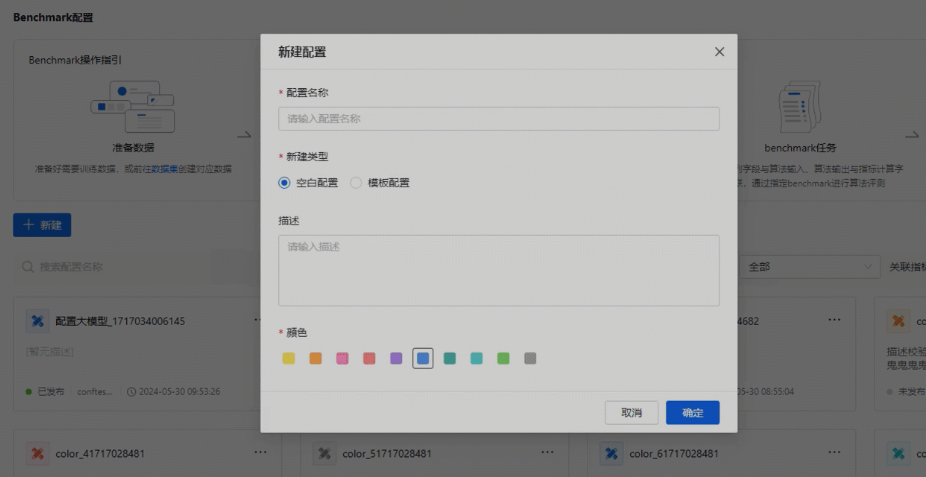Click the 数据集 link in guide

(165, 169)
